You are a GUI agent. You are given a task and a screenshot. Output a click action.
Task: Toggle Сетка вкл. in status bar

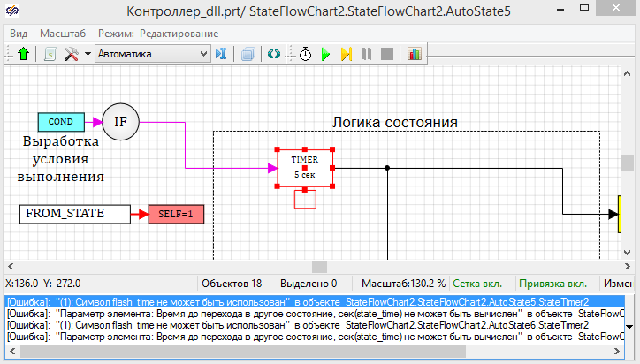coord(477,284)
